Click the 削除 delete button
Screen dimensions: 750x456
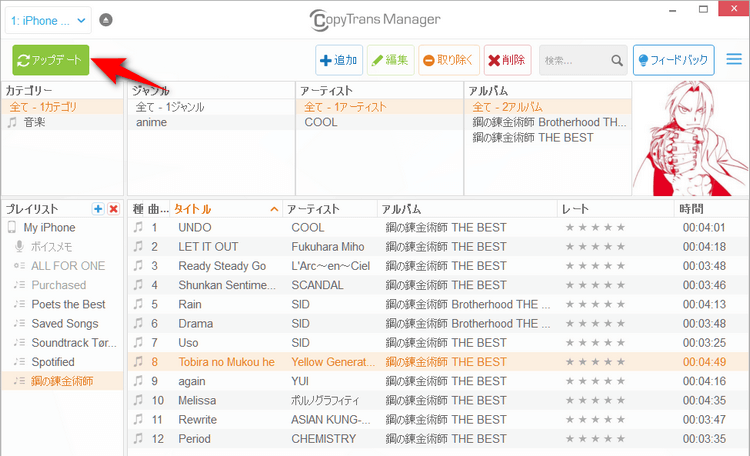click(x=507, y=60)
